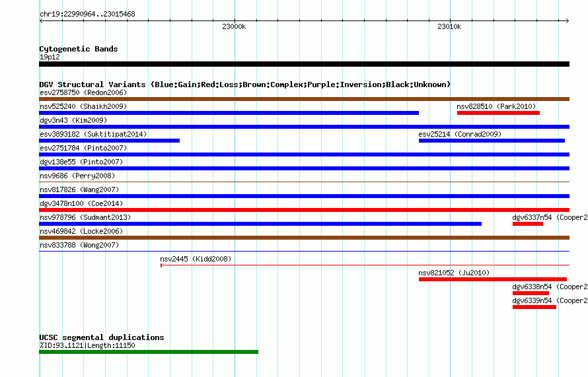Click the nsv821052 (Ju2010) label

[x=454, y=273]
